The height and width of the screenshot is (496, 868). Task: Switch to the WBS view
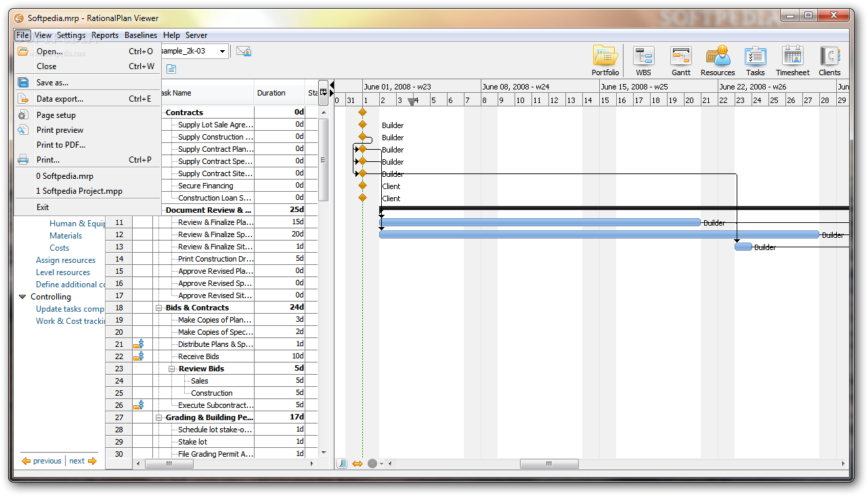pyautogui.click(x=643, y=61)
